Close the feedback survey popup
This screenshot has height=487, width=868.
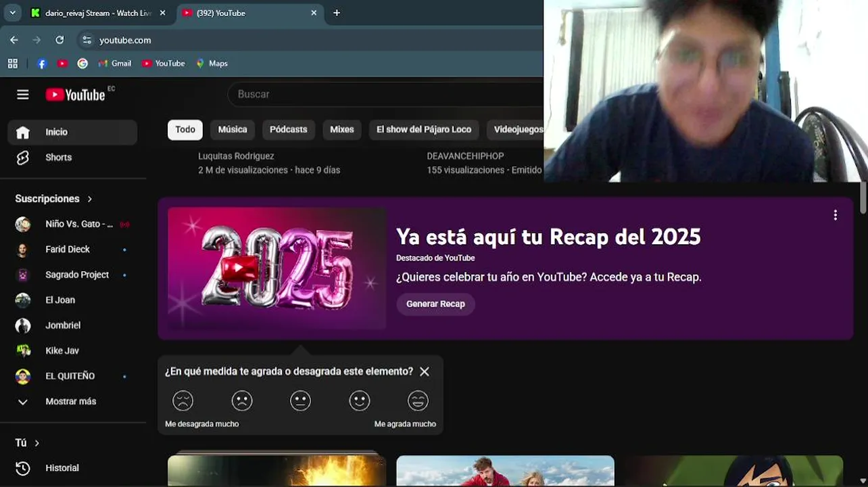click(425, 371)
